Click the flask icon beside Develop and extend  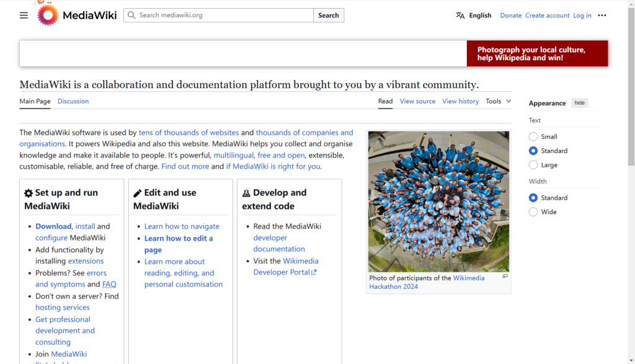pos(246,193)
